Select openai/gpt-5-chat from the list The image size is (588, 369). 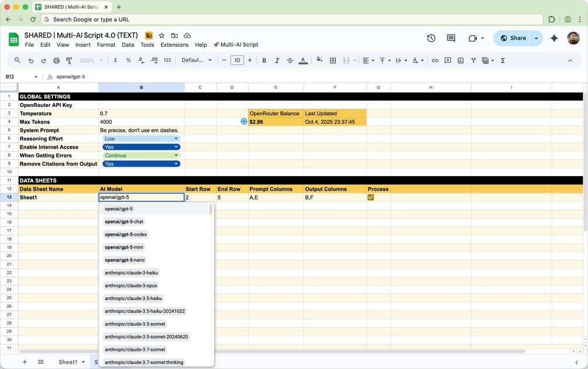tap(124, 222)
